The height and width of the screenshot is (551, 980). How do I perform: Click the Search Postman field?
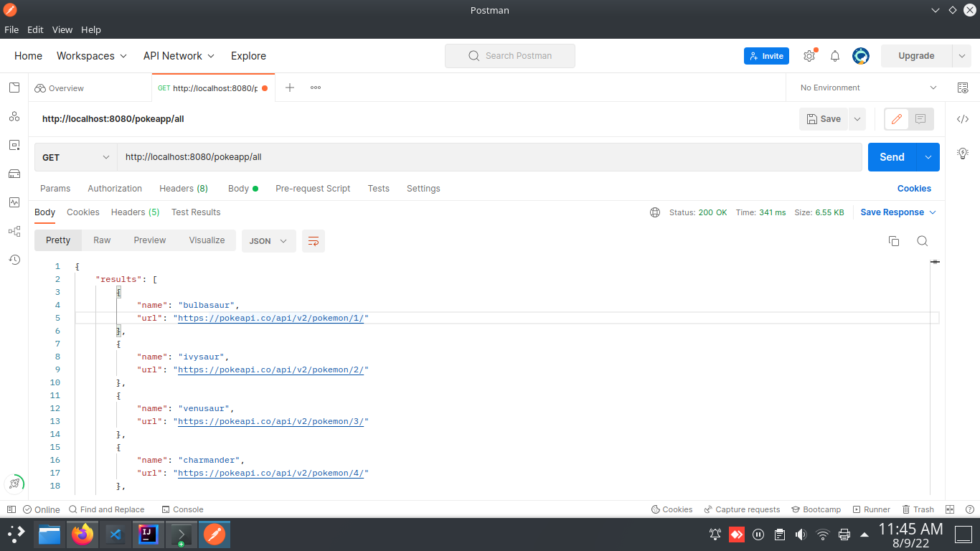tap(509, 55)
